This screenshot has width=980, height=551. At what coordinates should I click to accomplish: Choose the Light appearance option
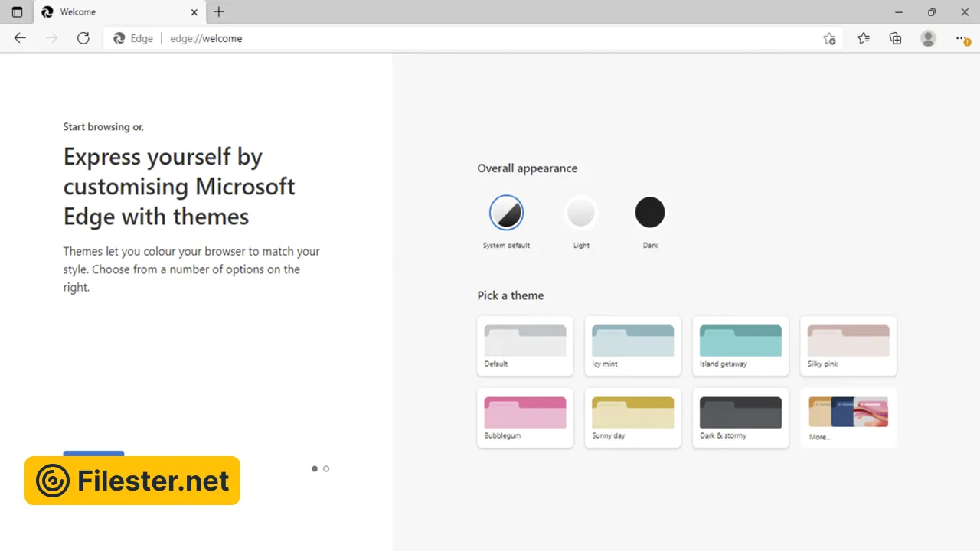[x=581, y=213]
